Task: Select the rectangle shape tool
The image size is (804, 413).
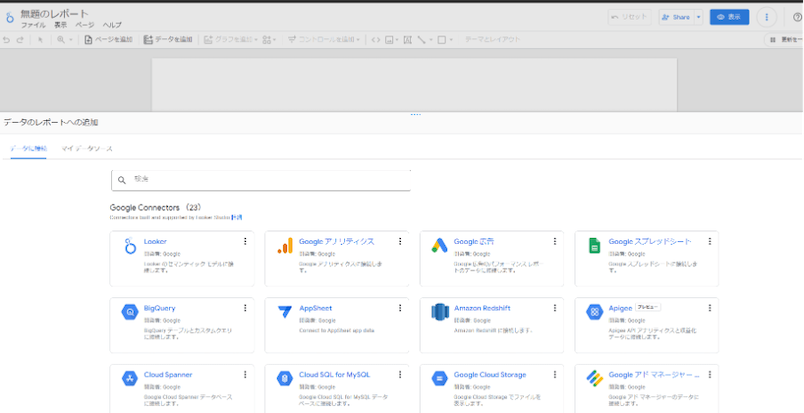Action: (x=441, y=40)
